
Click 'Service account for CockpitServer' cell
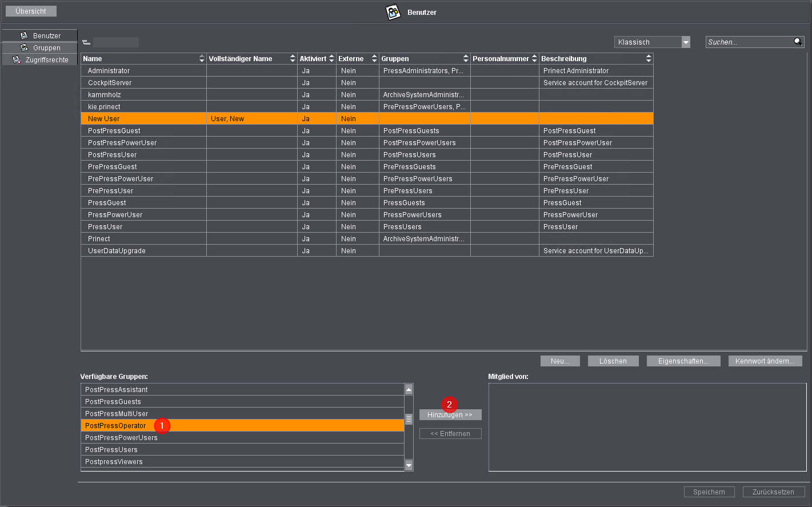coord(596,83)
